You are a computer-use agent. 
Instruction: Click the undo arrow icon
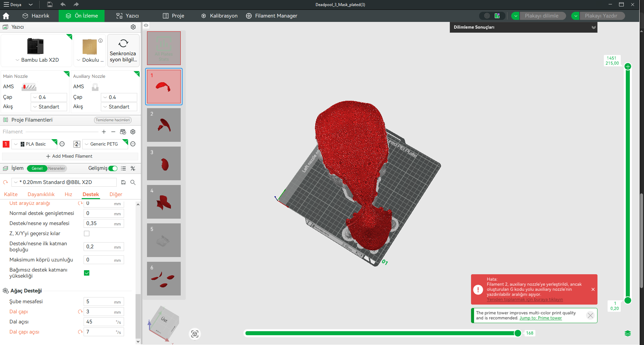pyautogui.click(x=63, y=4)
